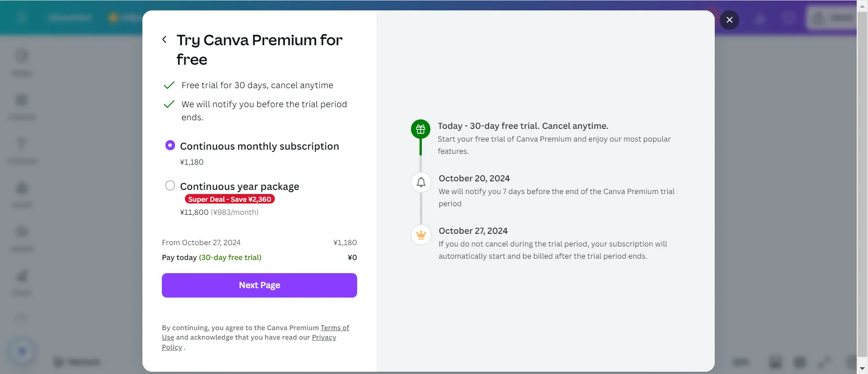Viewport: 868px width, 374px height.
Task: Click the ¥11,800 (¥983/month) price text
Action: pos(219,212)
